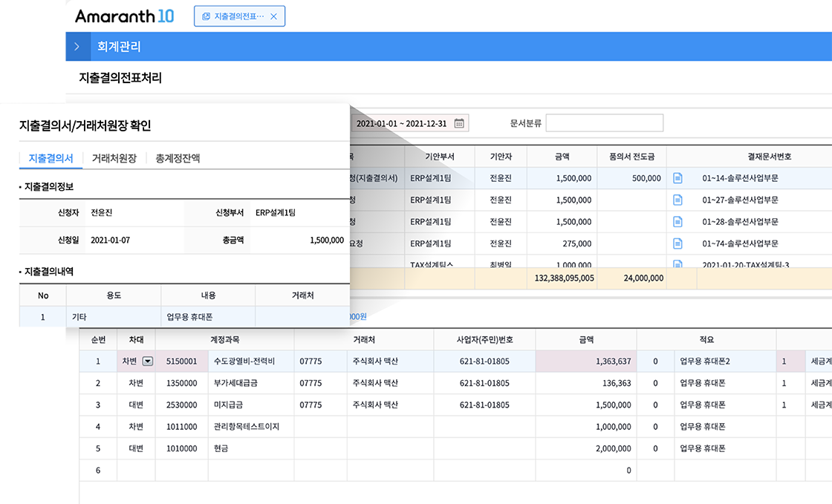This screenshot has width=832, height=504.
Task: Click the 신청부서 value ERP설계1팀
Action: point(276,212)
